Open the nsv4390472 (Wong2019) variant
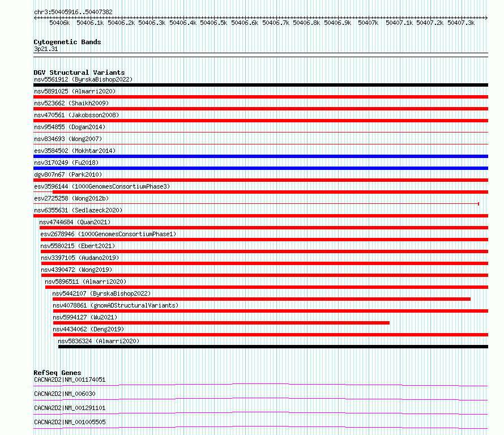The image size is (504, 435). coord(76,270)
